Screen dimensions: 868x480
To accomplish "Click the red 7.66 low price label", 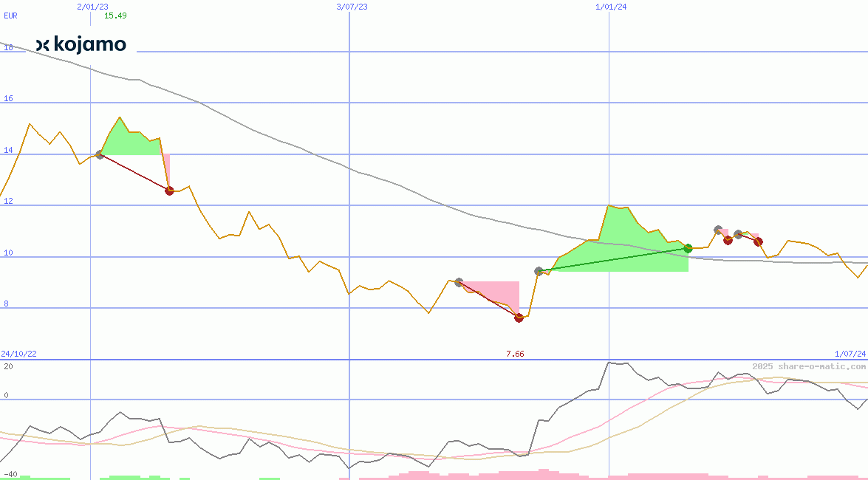I will pyautogui.click(x=515, y=354).
